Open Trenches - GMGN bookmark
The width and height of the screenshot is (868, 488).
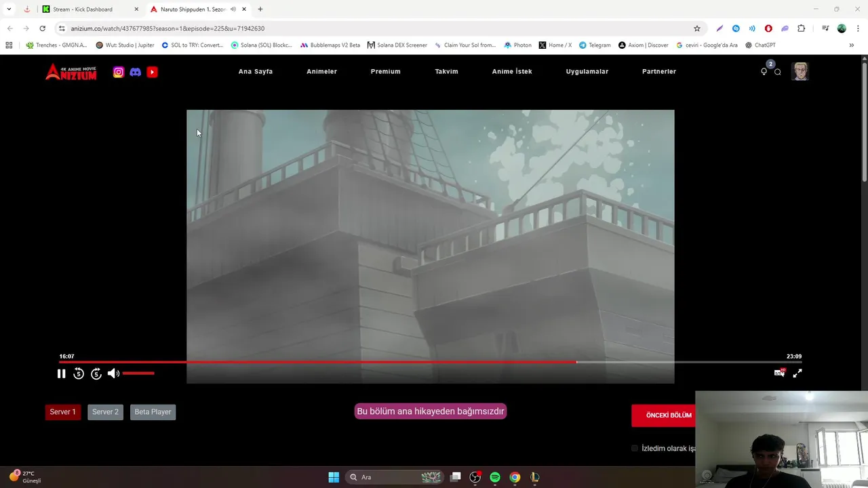[x=56, y=45]
